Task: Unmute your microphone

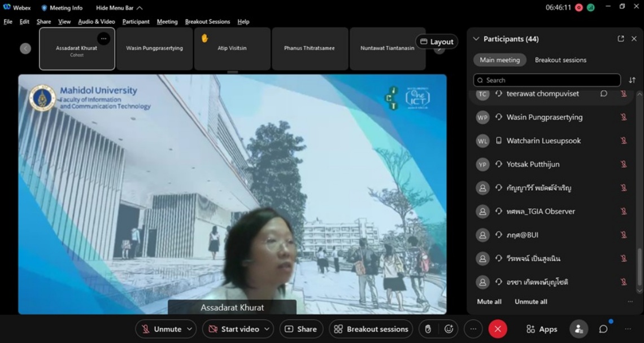Action: [161, 329]
